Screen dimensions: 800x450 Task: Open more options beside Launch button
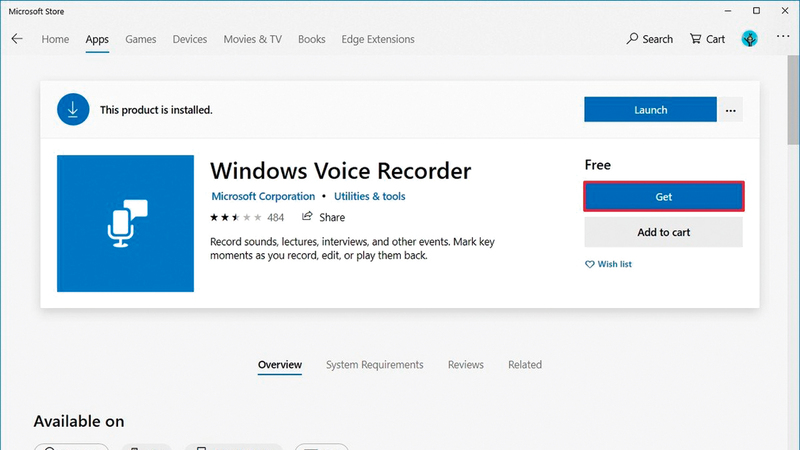(732, 110)
